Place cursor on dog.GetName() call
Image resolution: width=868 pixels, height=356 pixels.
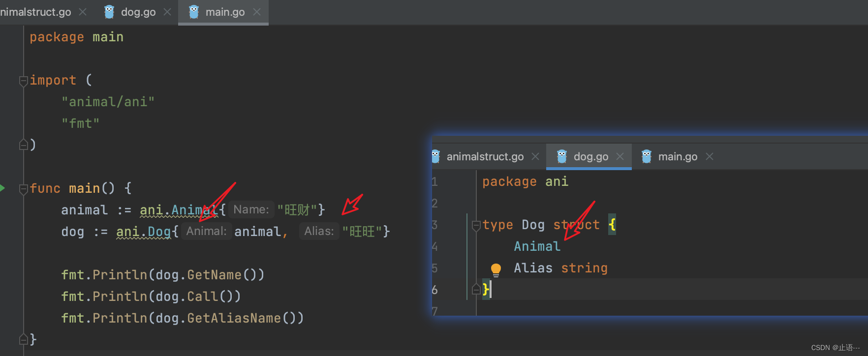(210, 275)
